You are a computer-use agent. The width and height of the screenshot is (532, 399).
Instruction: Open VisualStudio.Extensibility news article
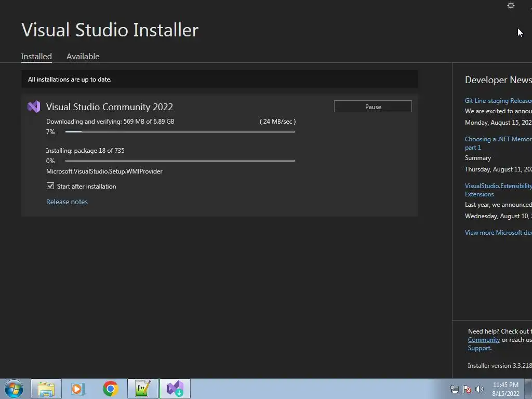click(x=498, y=190)
